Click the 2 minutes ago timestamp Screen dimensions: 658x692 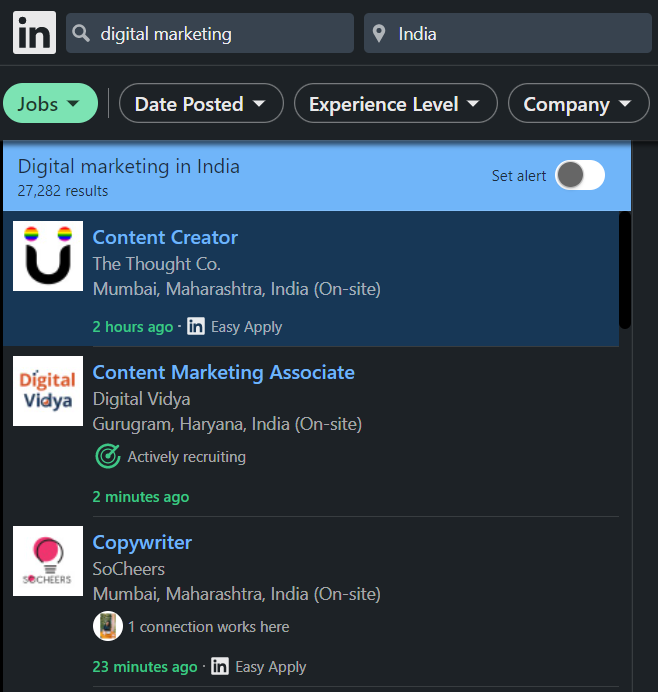pyautogui.click(x=141, y=497)
